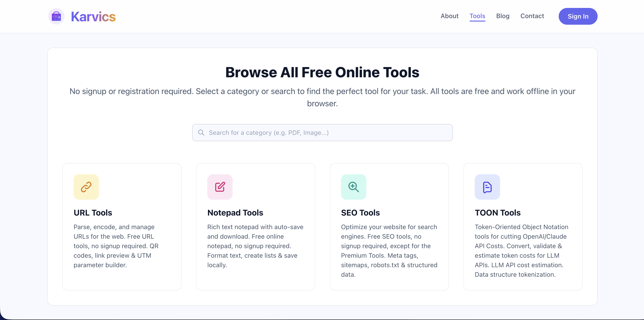Switch to the Tools section
Screen dimensions: 644x320
pos(477,16)
